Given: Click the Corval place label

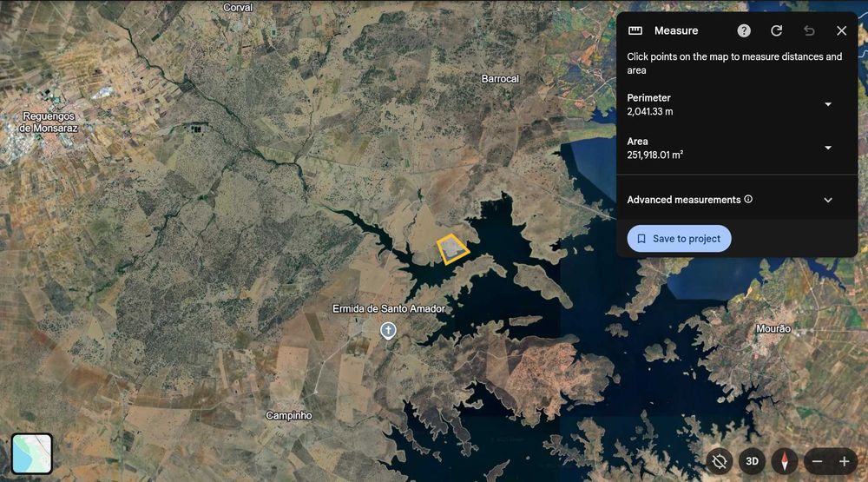Looking at the screenshot, I should point(238,7).
